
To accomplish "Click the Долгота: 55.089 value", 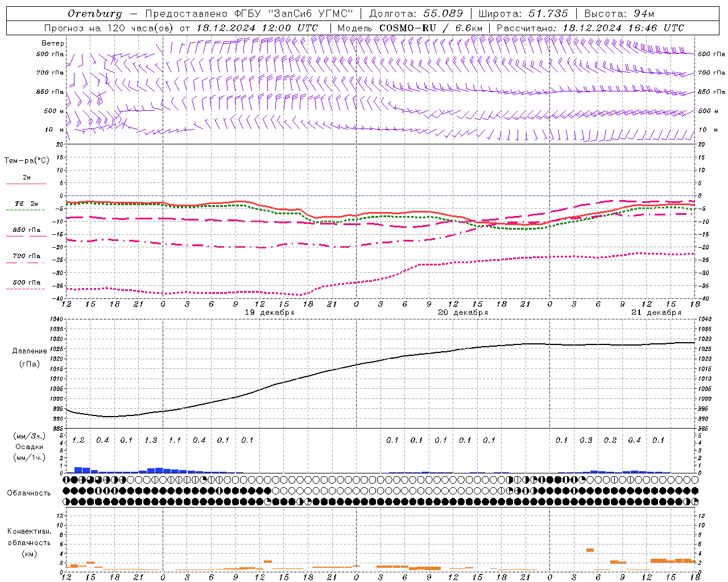I will 416,14.
